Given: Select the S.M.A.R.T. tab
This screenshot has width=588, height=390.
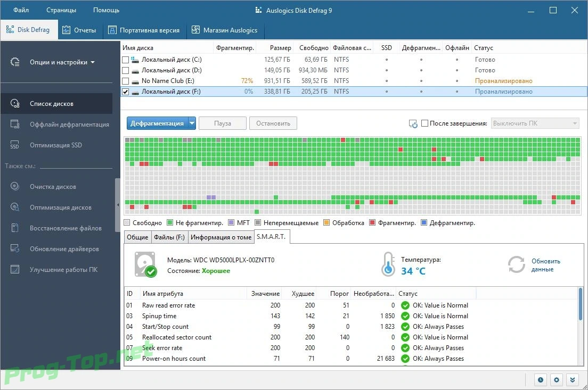Looking at the screenshot, I should coord(272,237).
